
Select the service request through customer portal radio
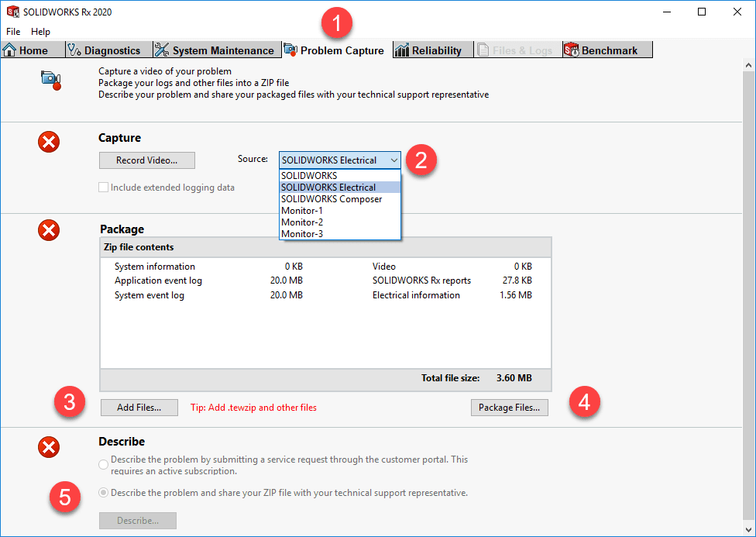[x=103, y=465]
